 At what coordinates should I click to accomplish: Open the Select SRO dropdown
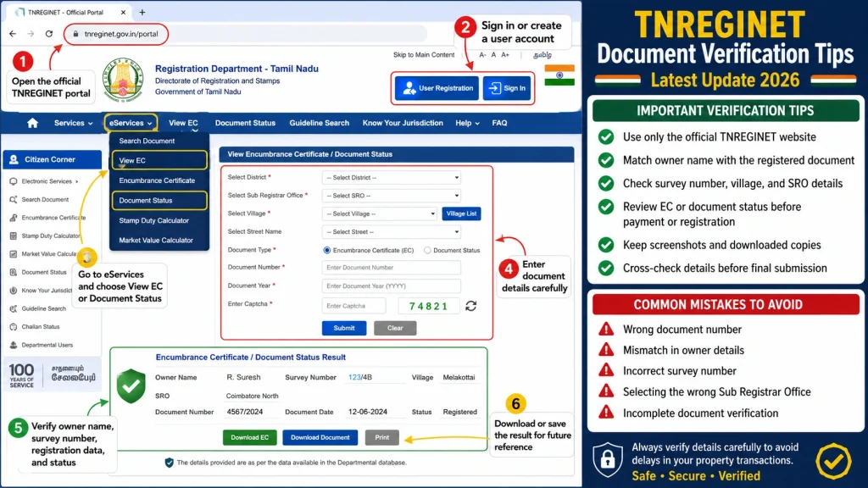click(392, 196)
